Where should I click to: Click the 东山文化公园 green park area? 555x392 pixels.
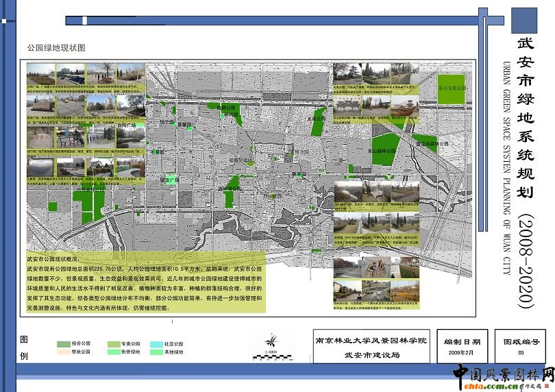[450, 89]
